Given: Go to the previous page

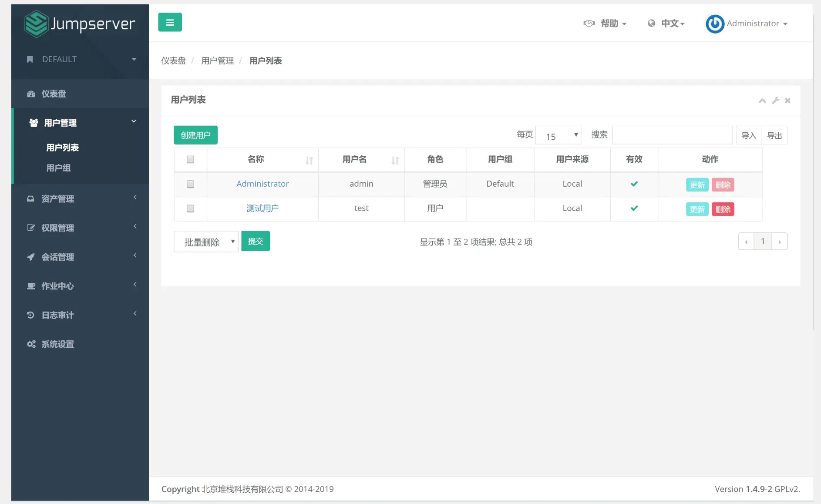Looking at the screenshot, I should [746, 242].
